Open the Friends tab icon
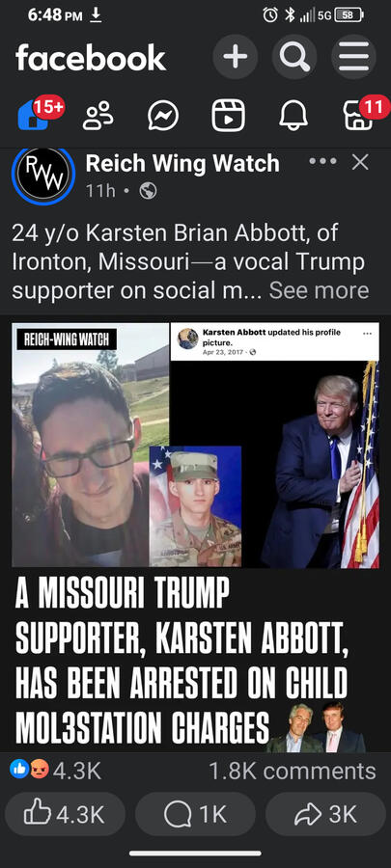Image resolution: width=391 pixels, height=868 pixels. tap(98, 117)
